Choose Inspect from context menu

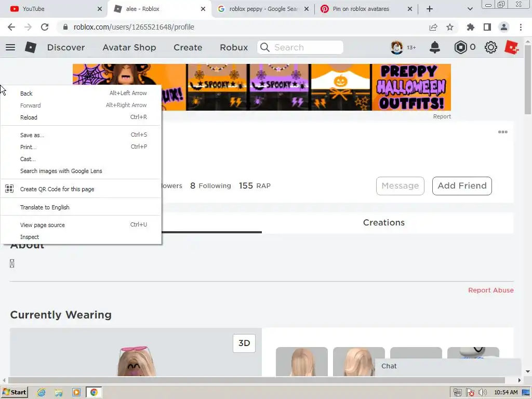click(x=81, y=237)
